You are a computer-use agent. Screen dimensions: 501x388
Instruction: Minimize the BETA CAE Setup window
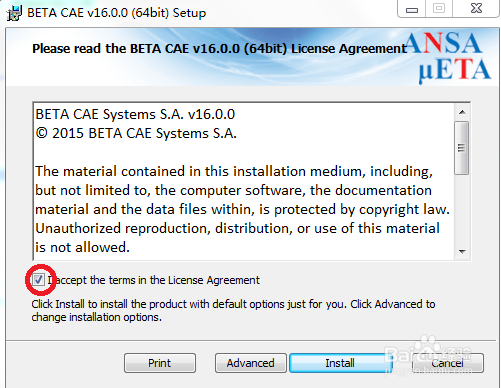[x=412, y=9]
